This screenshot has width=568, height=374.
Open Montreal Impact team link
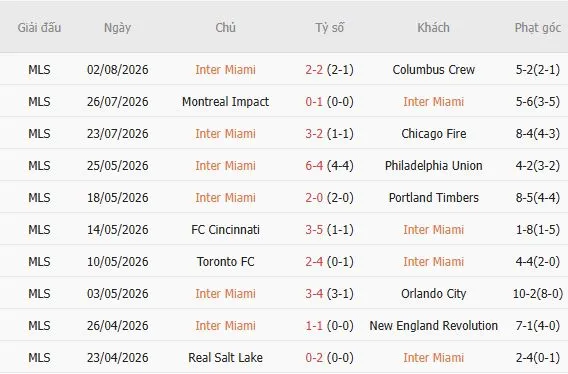click(x=225, y=101)
